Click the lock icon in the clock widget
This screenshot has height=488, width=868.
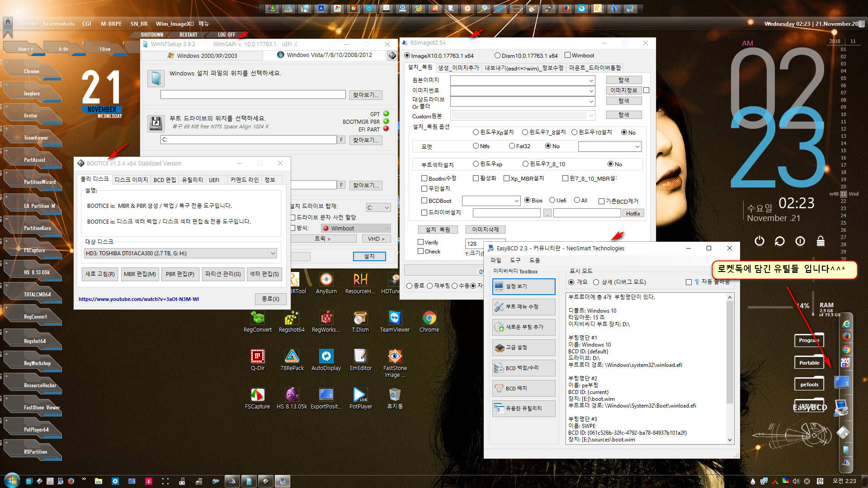821,241
